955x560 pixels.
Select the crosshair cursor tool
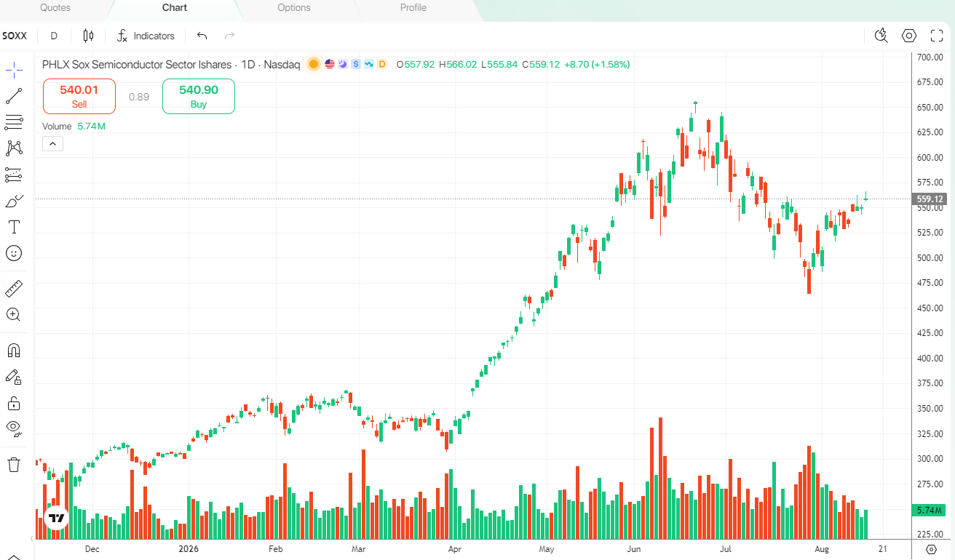(14, 70)
